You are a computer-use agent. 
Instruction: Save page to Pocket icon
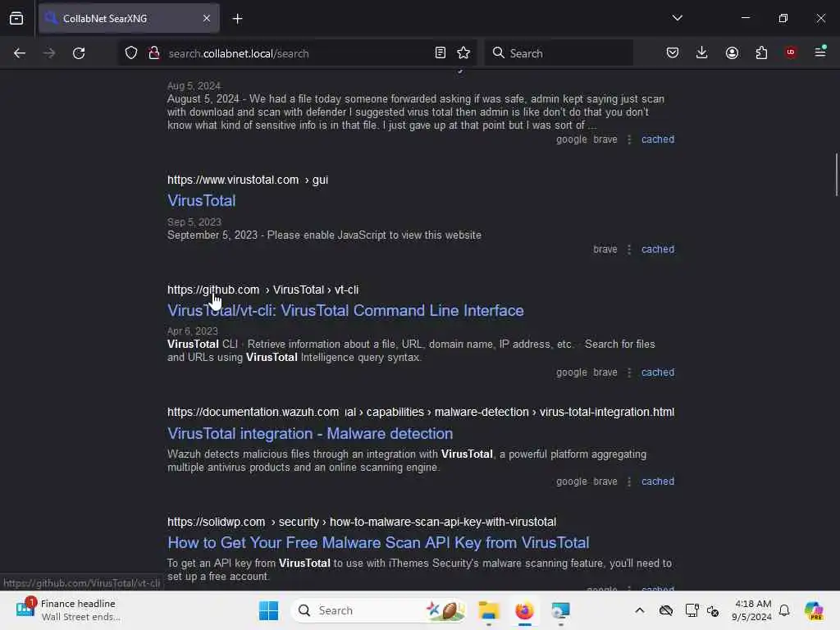coord(673,52)
